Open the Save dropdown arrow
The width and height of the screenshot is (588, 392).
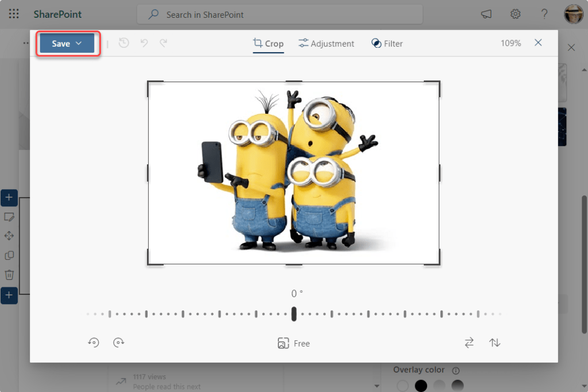tap(79, 44)
